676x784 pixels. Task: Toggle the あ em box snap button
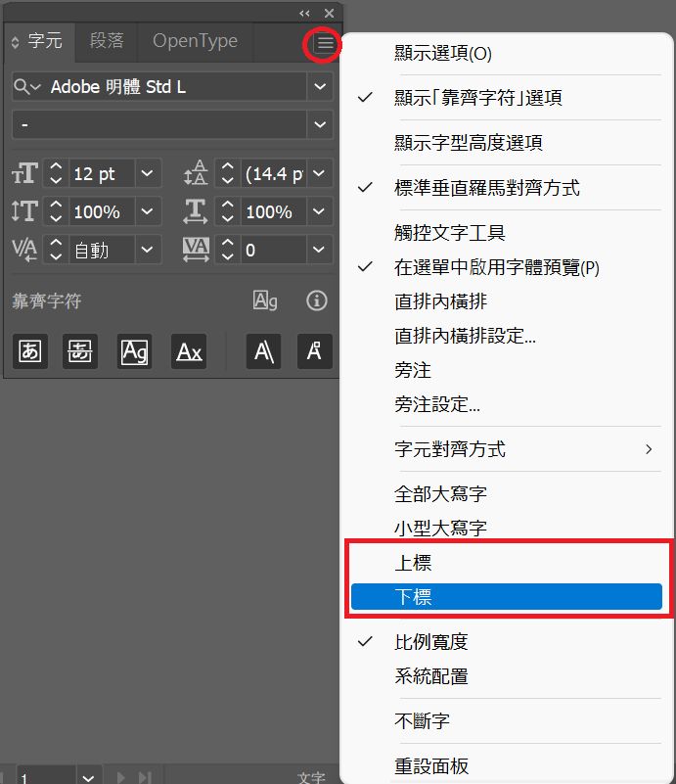click(30, 351)
